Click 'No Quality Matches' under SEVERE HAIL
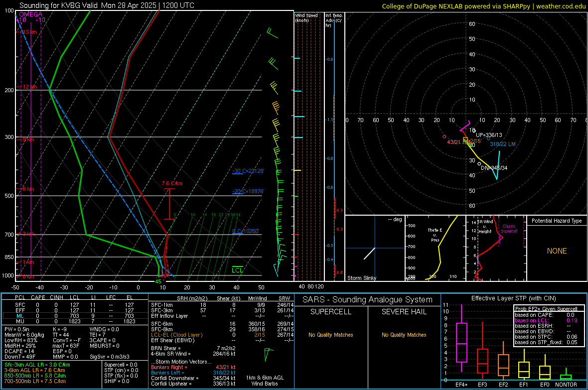Screen dimensions: 588x390 tap(404, 335)
